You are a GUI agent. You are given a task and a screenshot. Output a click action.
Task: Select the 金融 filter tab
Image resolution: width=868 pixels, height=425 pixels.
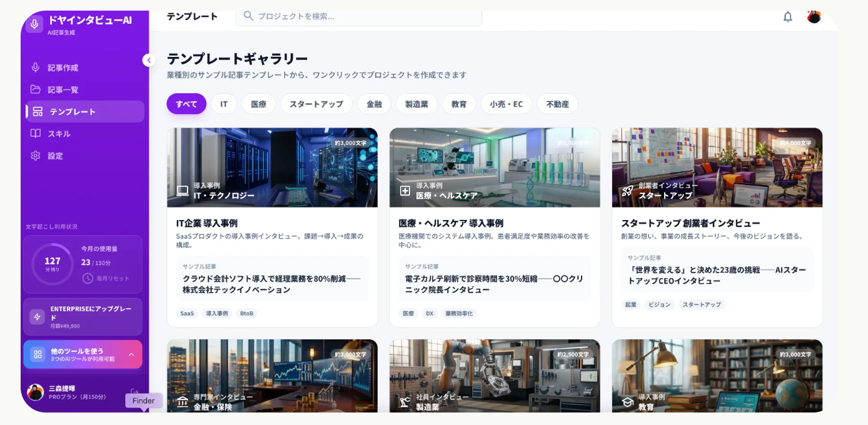click(x=374, y=104)
